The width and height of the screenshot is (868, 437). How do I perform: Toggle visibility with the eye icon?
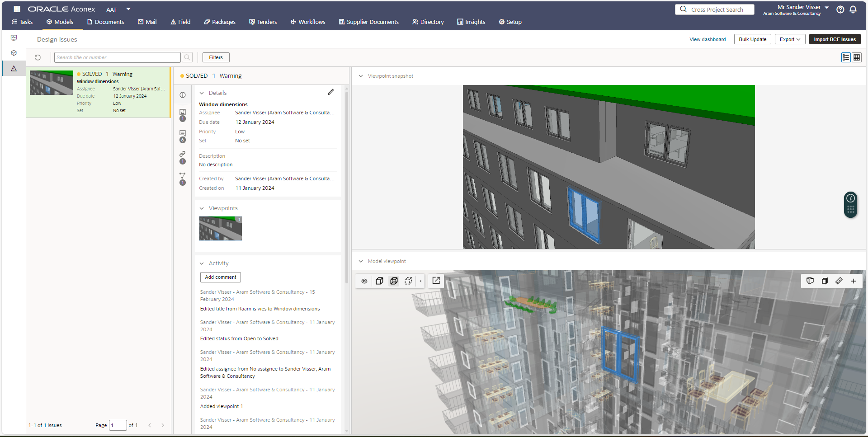(x=364, y=281)
